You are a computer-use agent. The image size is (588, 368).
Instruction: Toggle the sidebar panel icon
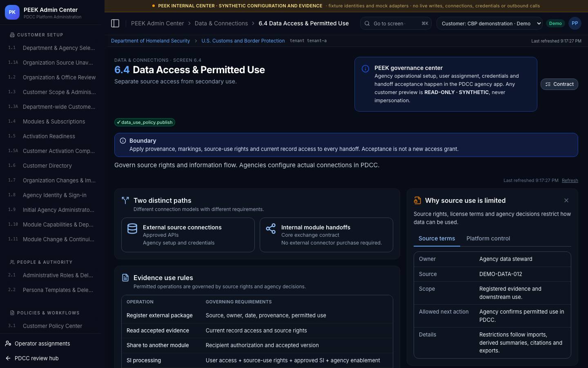(115, 23)
